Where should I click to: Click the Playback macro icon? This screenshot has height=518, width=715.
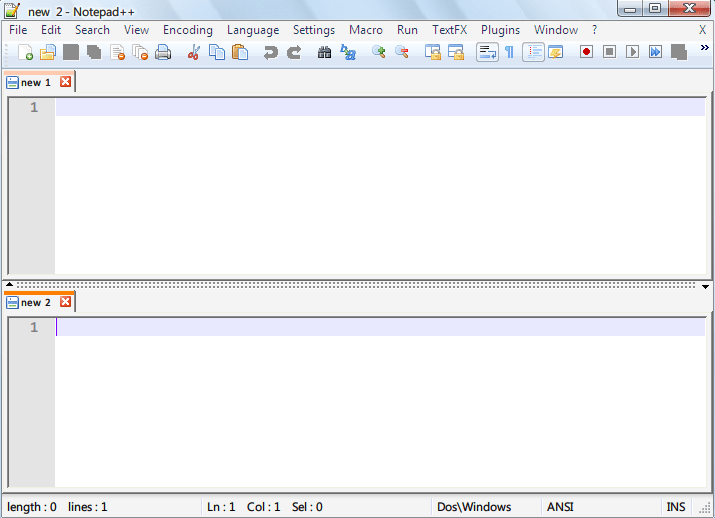(632, 52)
